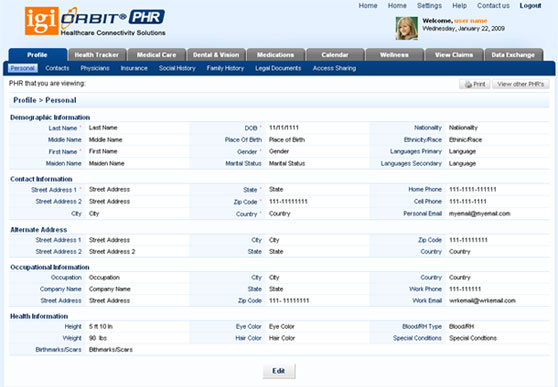Switch to the Health Tracker tab
The width and height of the screenshot is (558, 387).
97,55
